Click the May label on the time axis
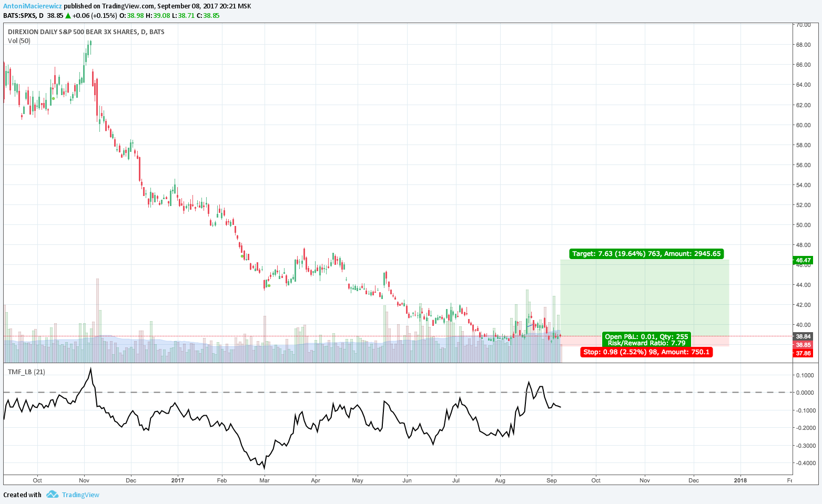 [358, 480]
